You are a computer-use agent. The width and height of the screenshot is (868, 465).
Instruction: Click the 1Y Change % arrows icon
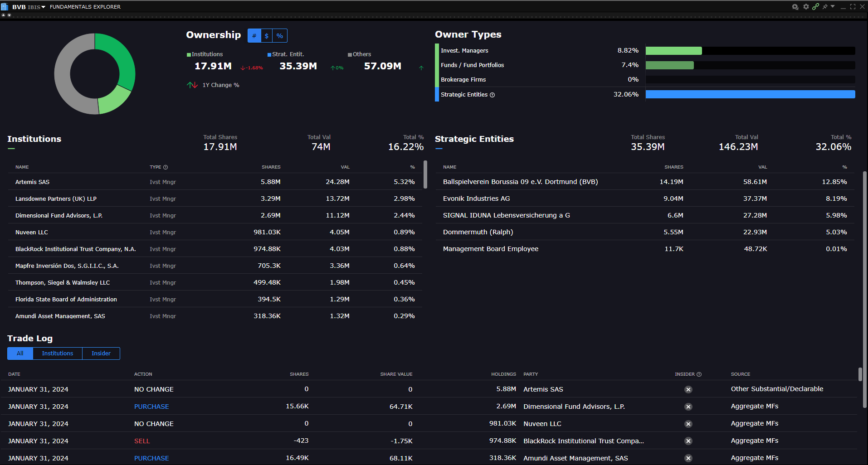(192, 85)
